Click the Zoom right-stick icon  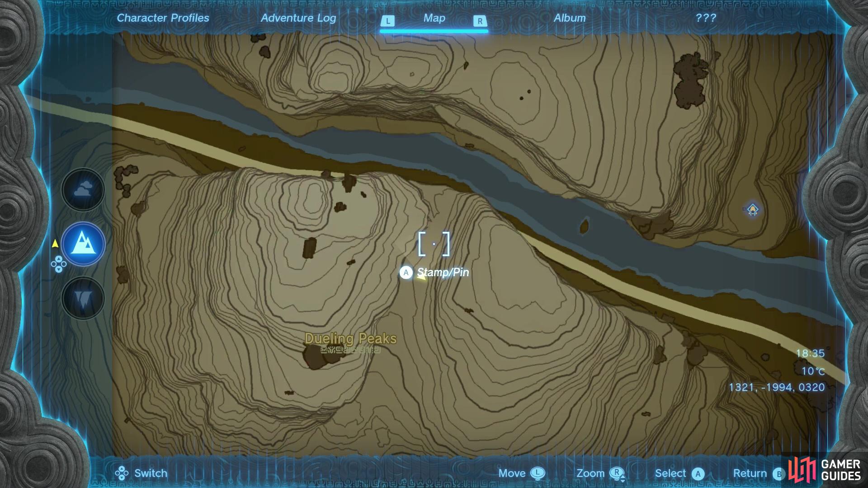click(x=617, y=474)
